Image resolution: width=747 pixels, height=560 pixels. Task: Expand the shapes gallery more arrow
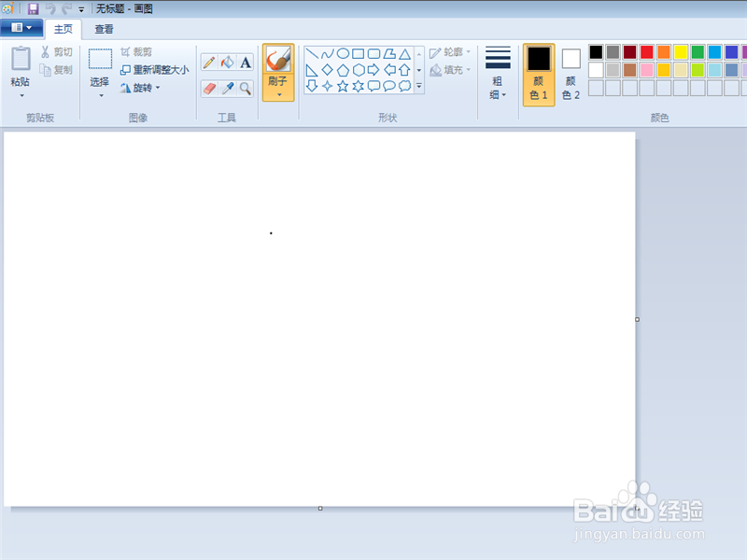419,86
